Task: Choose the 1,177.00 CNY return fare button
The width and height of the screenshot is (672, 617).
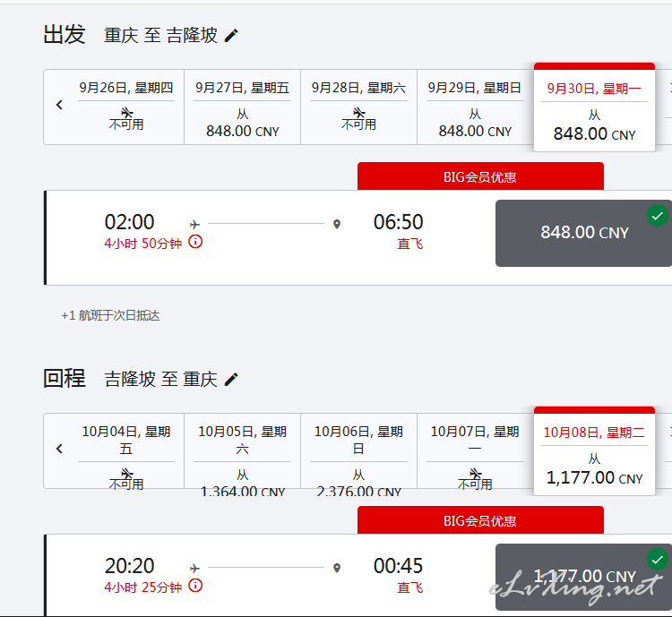Action: tap(583, 578)
